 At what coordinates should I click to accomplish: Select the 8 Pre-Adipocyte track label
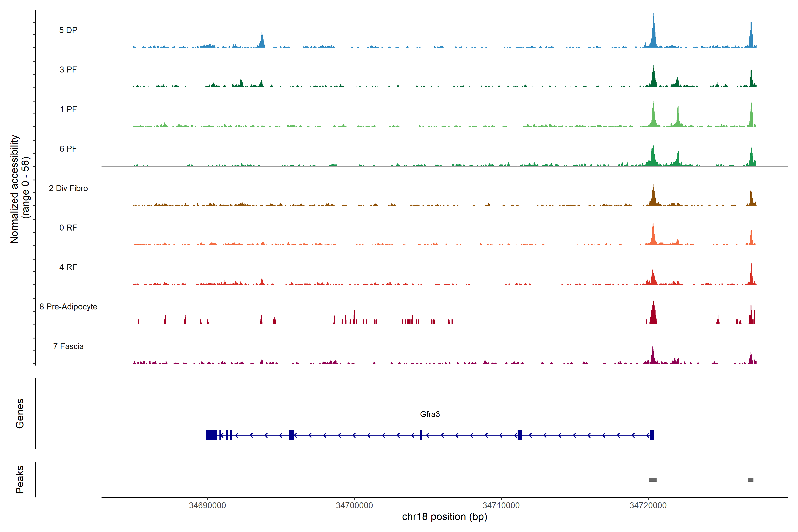68,307
